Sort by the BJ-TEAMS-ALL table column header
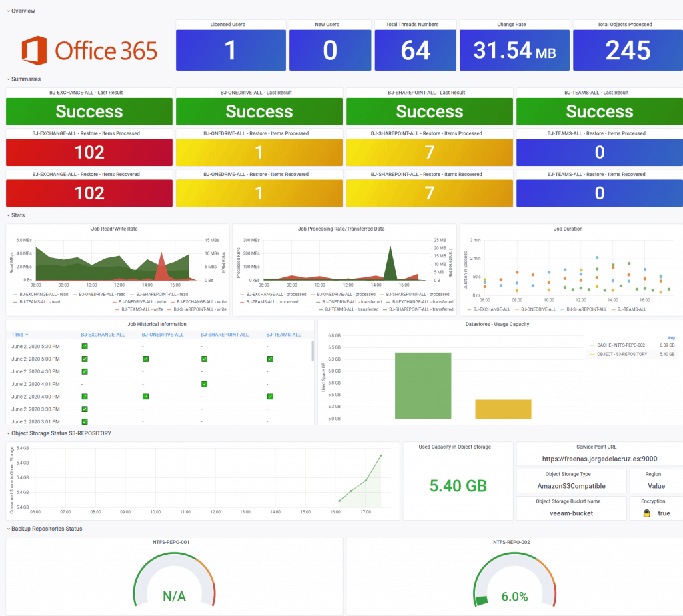This screenshot has width=683, height=616. (x=283, y=335)
